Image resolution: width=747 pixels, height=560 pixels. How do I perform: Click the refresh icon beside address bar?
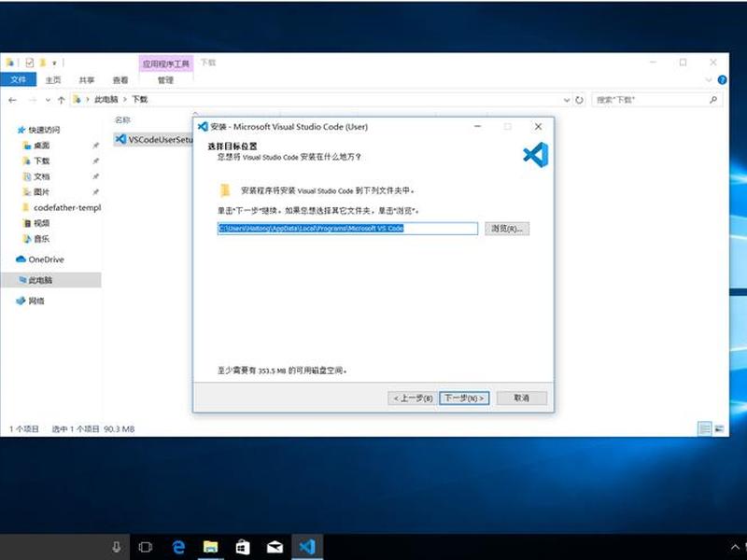[579, 100]
